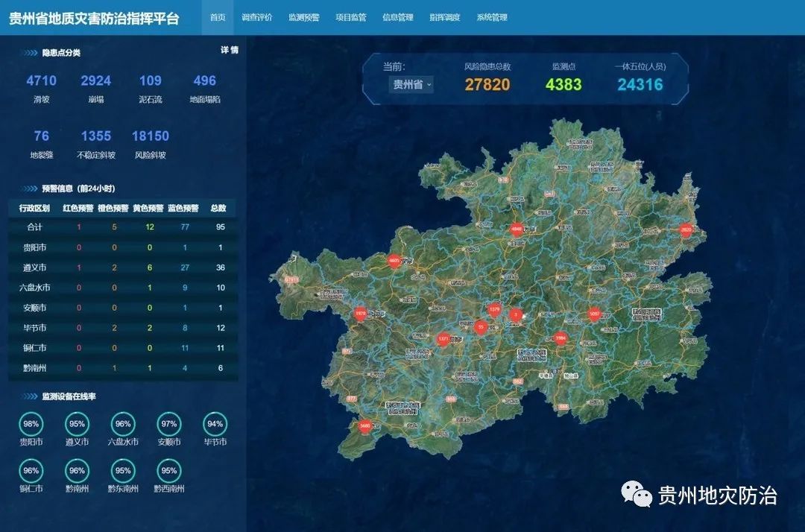This screenshot has width=805, height=532.
Task: Click the map marker labeled 2820
Action: point(686,230)
